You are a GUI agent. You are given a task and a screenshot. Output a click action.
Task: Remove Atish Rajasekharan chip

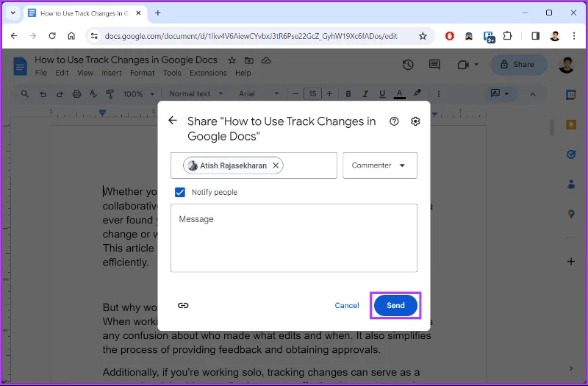click(x=276, y=165)
